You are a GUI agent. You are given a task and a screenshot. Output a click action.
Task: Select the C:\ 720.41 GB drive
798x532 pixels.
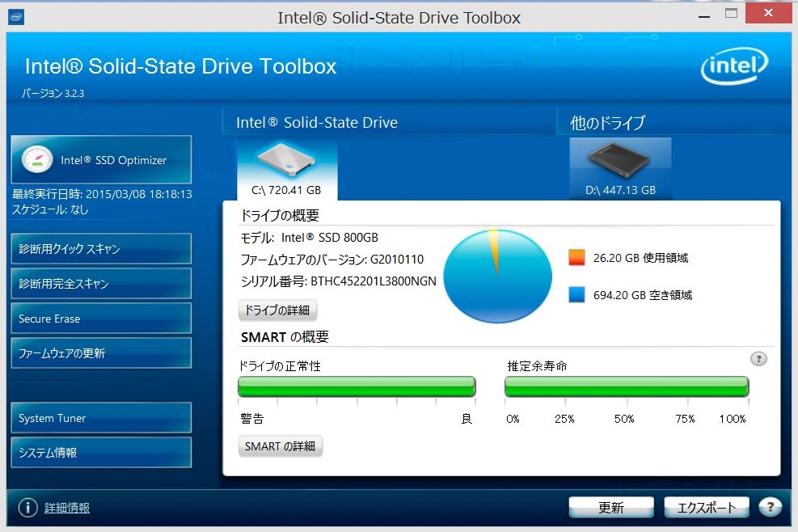286,169
